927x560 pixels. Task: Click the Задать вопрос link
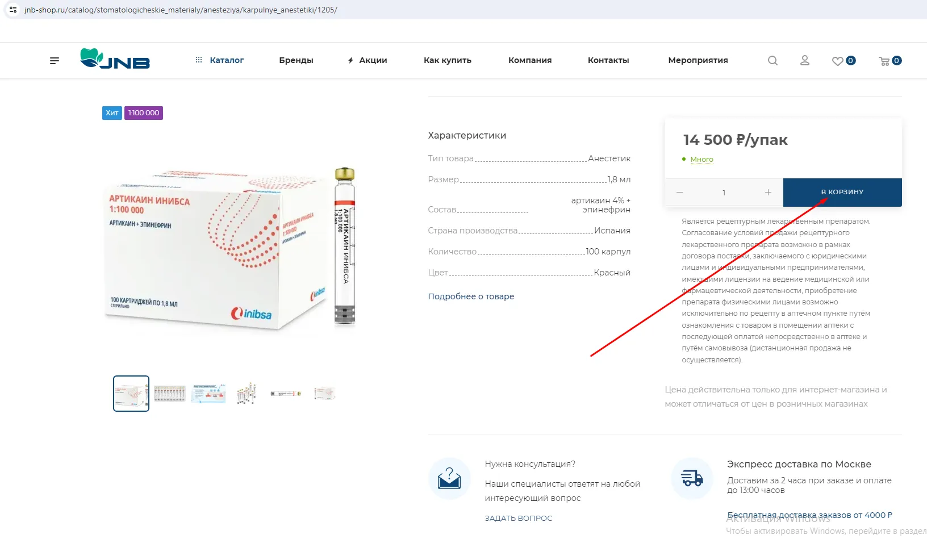[x=519, y=518]
